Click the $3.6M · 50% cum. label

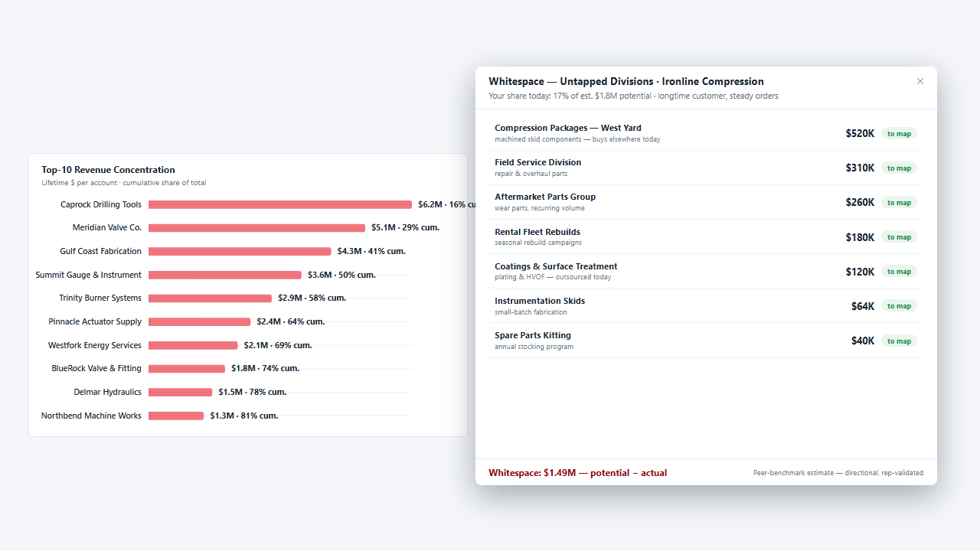(x=341, y=275)
